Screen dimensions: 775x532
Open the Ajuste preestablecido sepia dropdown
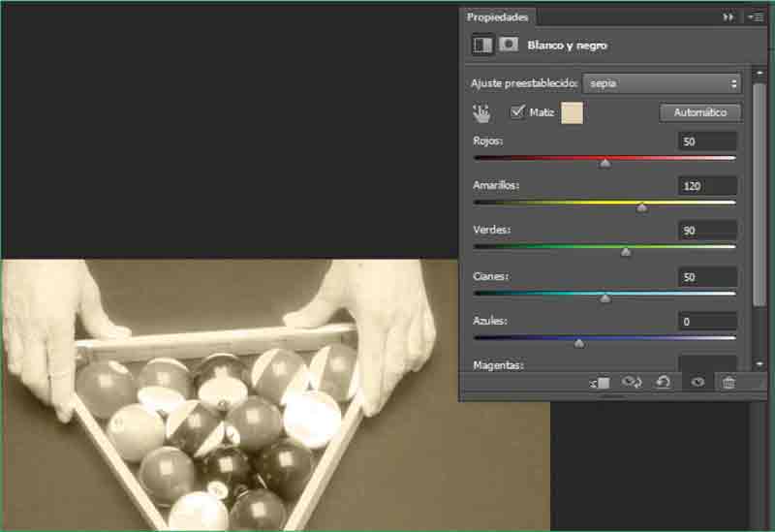point(662,83)
